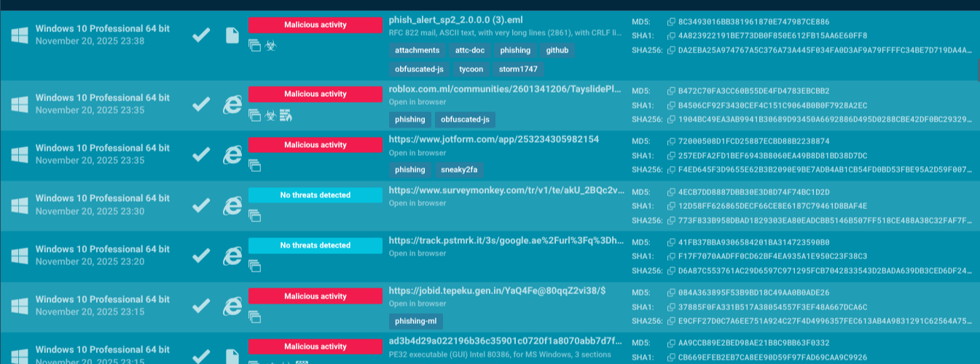Image resolution: width=980 pixels, height=364 pixels.
Task: Click Malicious activity badge for jobid.tepeku.gen.in
Action: pyautogui.click(x=315, y=296)
